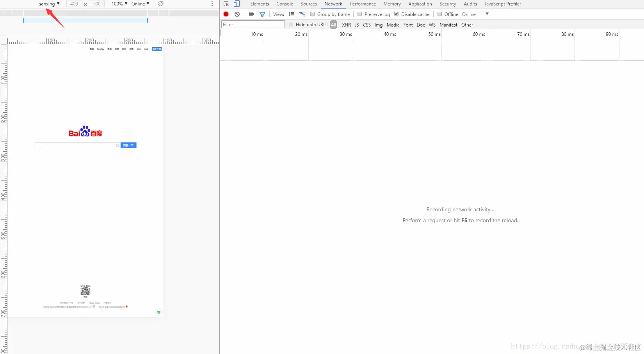This screenshot has height=354, width=644.
Task: Open the Online throttling dropdown in device toolbar
Action: (x=141, y=4)
